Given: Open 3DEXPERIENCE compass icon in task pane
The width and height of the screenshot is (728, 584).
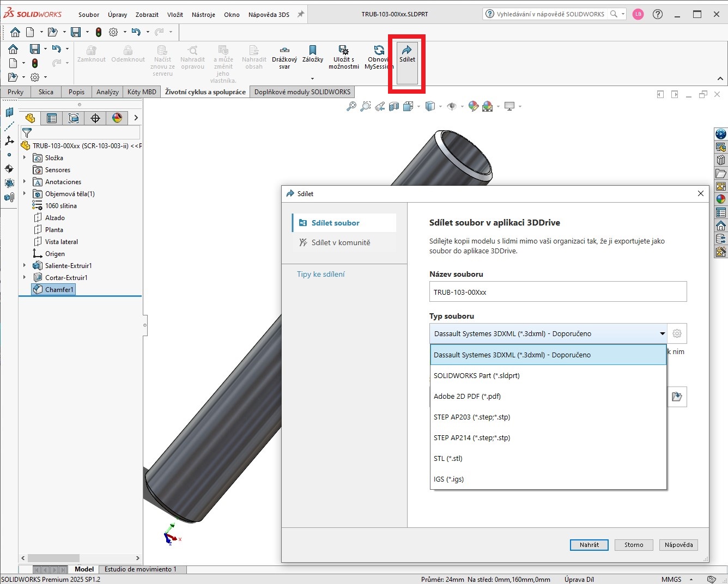Looking at the screenshot, I should pos(721,134).
